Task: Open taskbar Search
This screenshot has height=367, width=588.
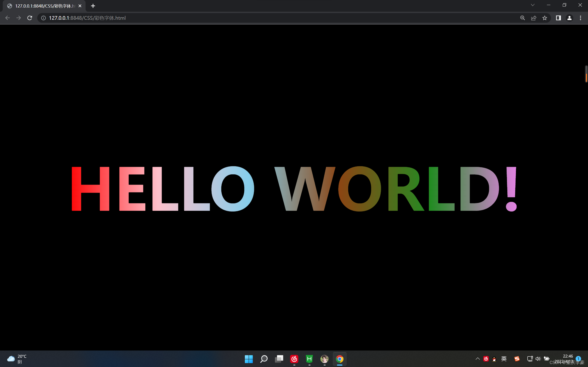Action: 264,359
